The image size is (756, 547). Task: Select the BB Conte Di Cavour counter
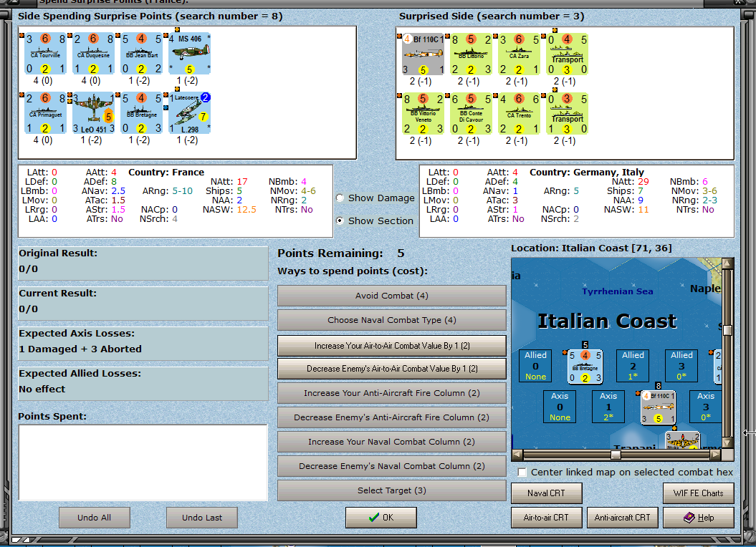tap(471, 113)
